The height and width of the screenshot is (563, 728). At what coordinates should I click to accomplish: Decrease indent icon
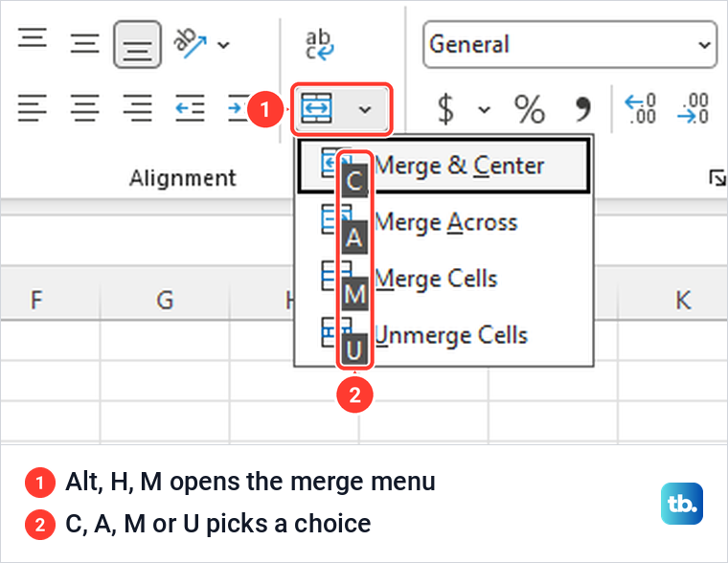(x=190, y=108)
